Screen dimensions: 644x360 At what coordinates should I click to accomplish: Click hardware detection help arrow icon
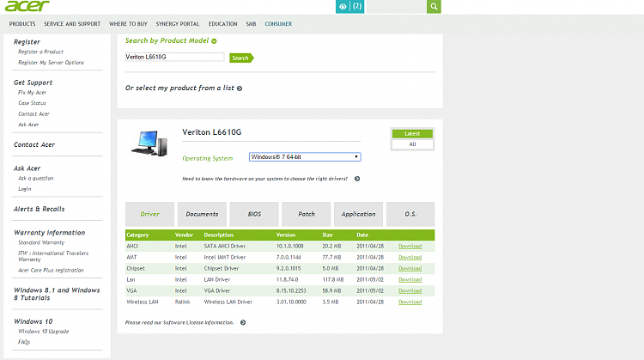[x=357, y=179]
